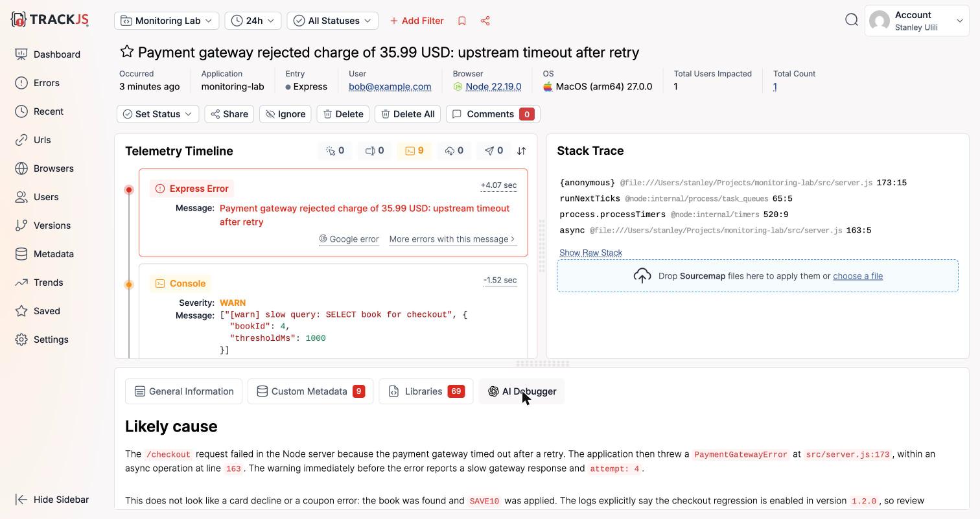The height and width of the screenshot is (519, 980).
Task: Click Console event timeline marker dot
Action: pyautogui.click(x=129, y=284)
